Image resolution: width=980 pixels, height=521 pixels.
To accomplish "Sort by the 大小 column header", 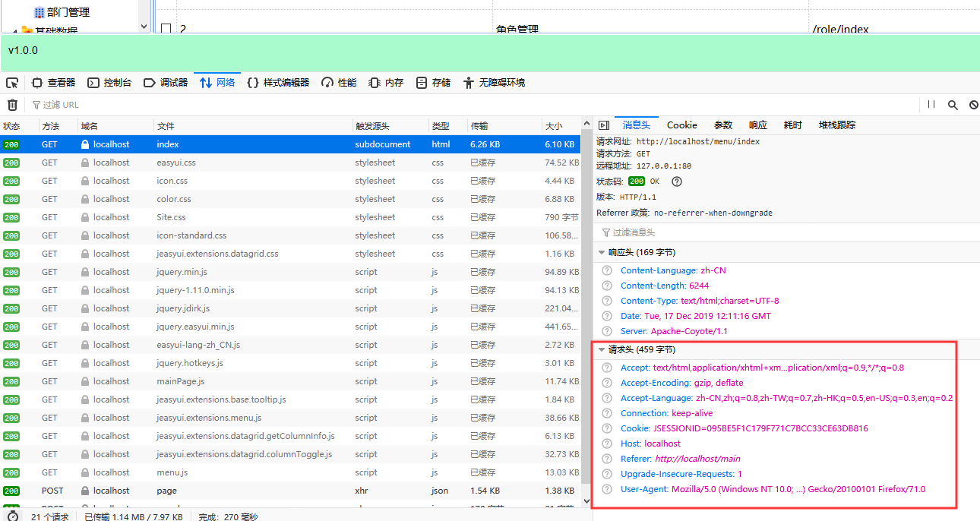I will coord(561,126).
